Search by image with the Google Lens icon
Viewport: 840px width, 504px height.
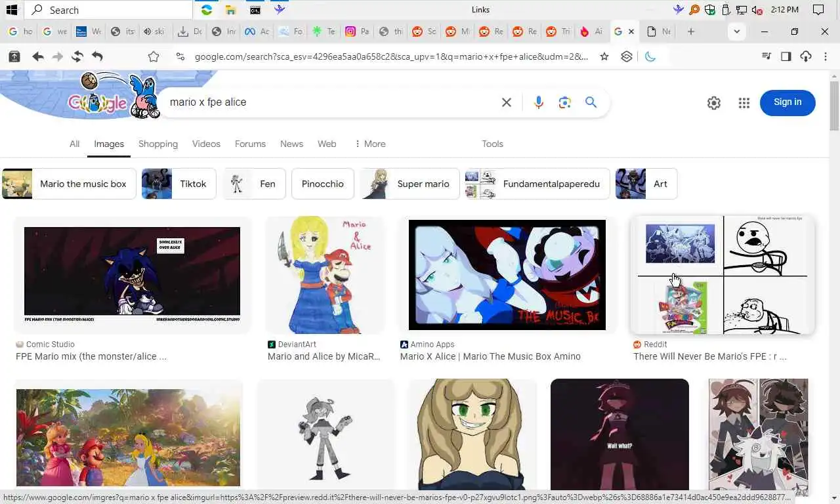tap(565, 102)
